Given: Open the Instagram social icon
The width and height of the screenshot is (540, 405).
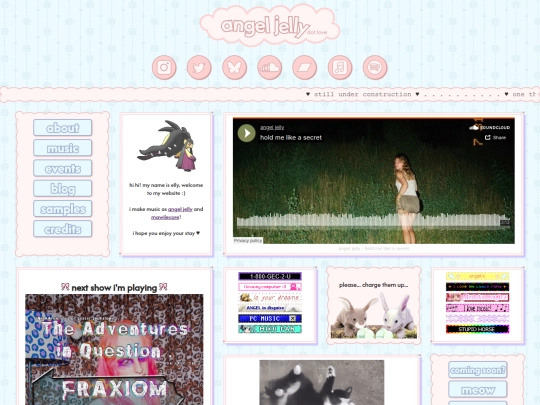Looking at the screenshot, I should (x=164, y=68).
